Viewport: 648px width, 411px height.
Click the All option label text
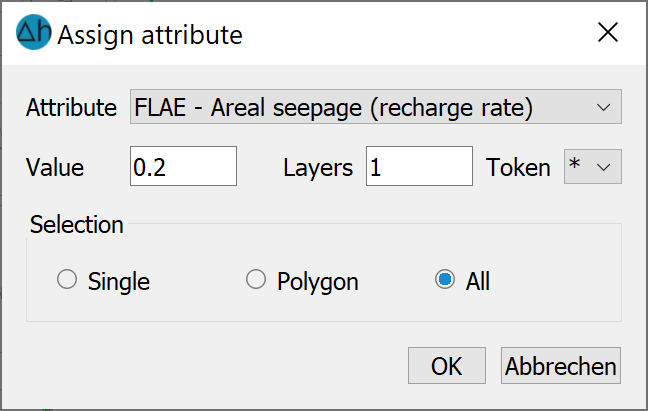pos(478,282)
